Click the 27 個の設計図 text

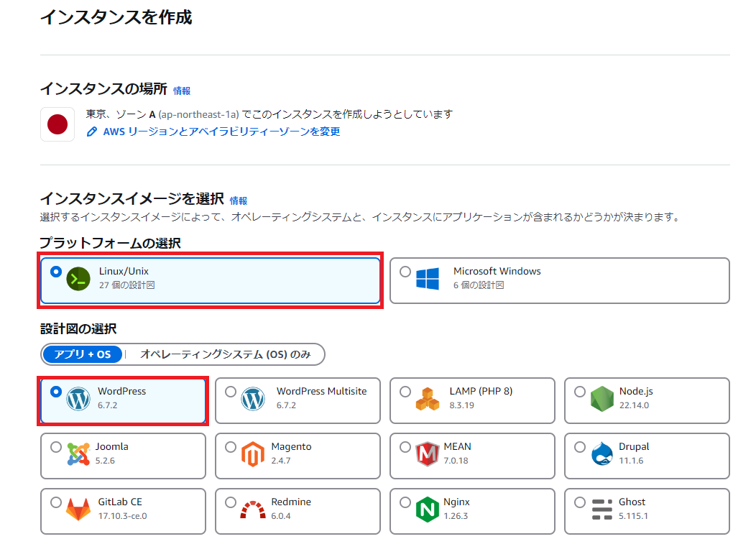tap(126, 285)
